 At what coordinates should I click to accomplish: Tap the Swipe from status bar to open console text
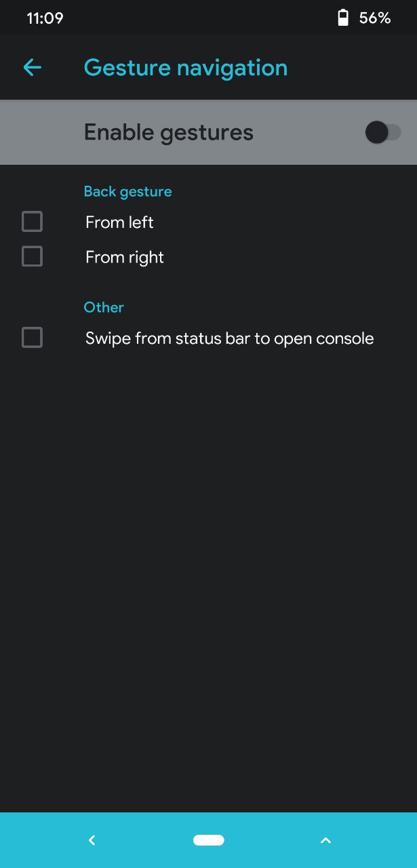[x=230, y=338]
